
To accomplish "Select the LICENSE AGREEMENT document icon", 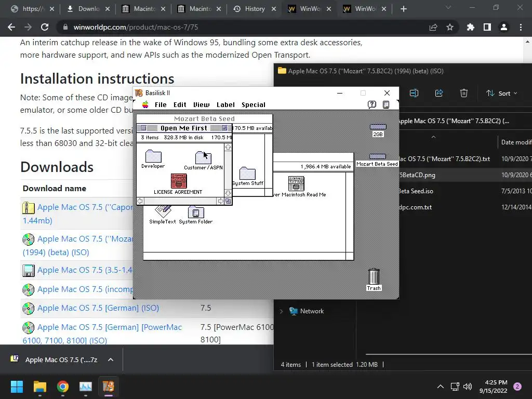I will pyautogui.click(x=179, y=181).
